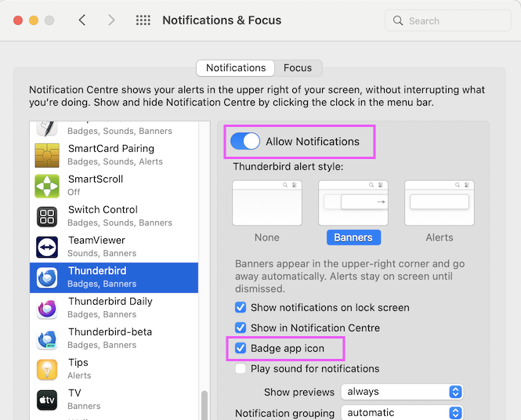The image size is (521, 420).
Task: Click the SmartScroll green icon
Action: [x=47, y=186]
